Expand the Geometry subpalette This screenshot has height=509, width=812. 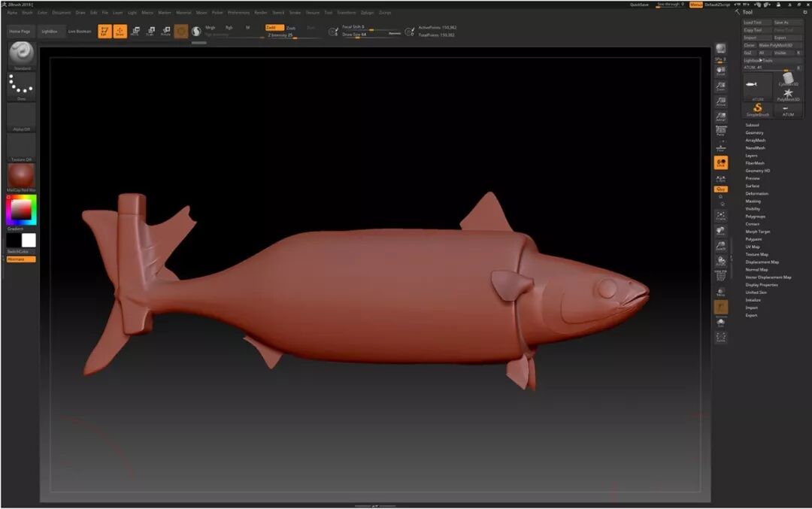click(x=754, y=132)
